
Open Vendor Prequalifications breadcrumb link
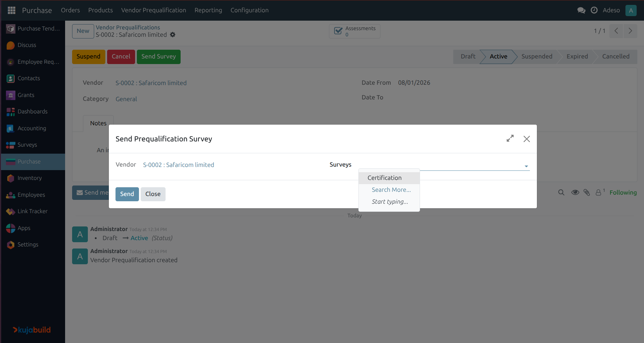(x=128, y=27)
